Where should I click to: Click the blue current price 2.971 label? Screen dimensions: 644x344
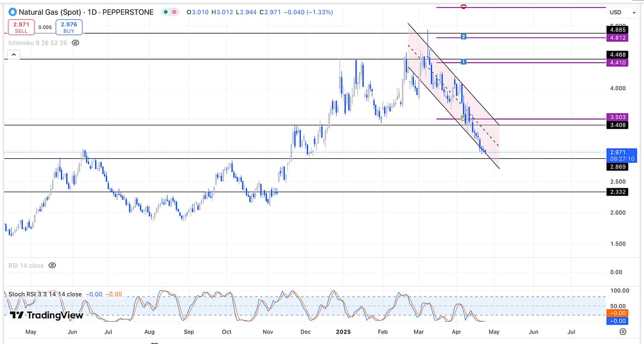(618, 152)
